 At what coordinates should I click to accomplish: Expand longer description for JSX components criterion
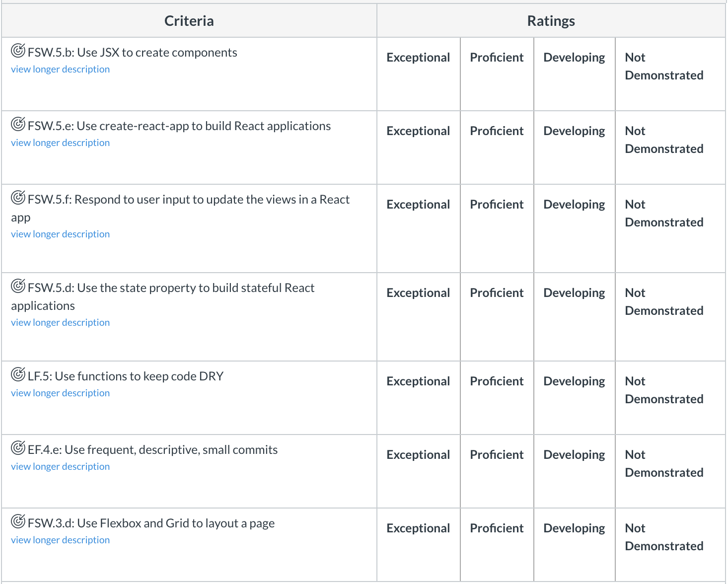click(60, 70)
